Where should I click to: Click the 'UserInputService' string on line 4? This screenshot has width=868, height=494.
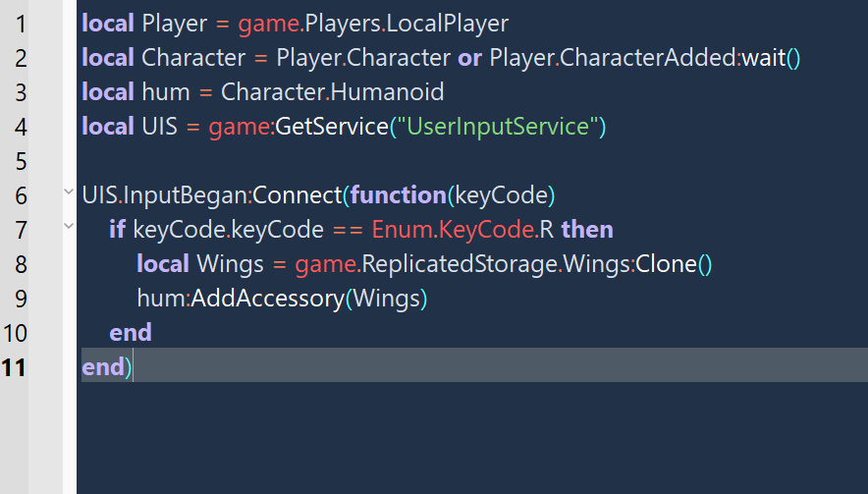tap(498, 127)
